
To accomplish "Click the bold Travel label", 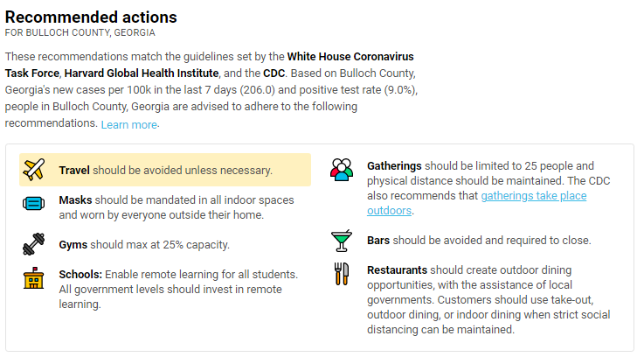I will tap(74, 171).
